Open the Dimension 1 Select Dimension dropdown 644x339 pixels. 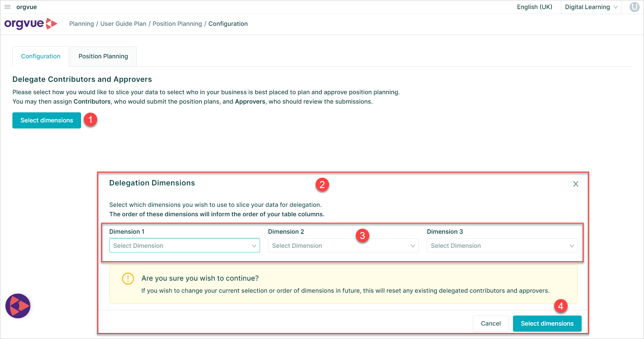click(184, 245)
